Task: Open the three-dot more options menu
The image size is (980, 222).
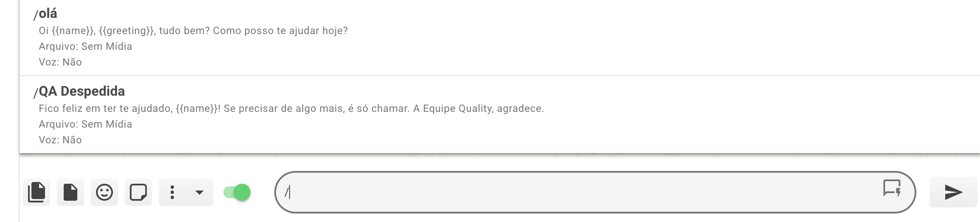Action: (172, 192)
